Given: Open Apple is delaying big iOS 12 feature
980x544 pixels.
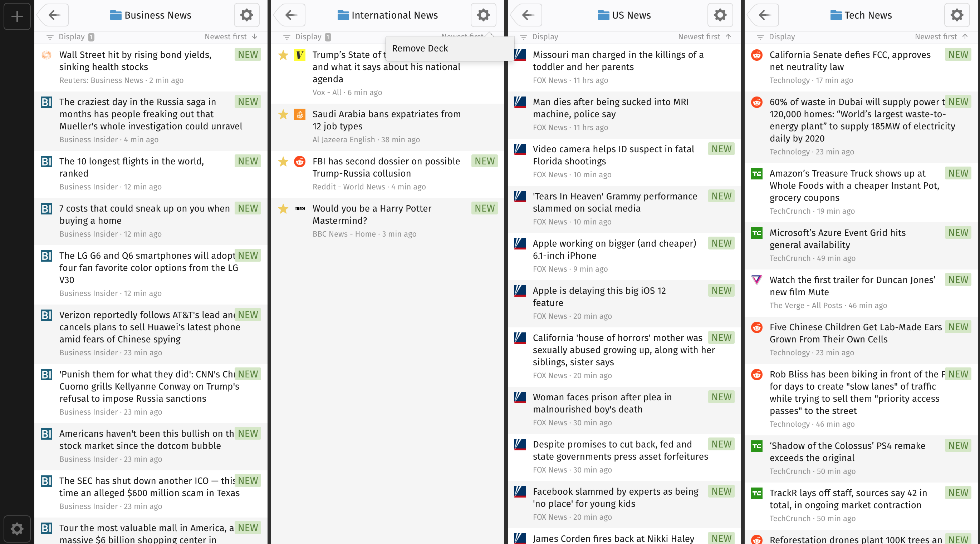Looking at the screenshot, I should [624, 303].
